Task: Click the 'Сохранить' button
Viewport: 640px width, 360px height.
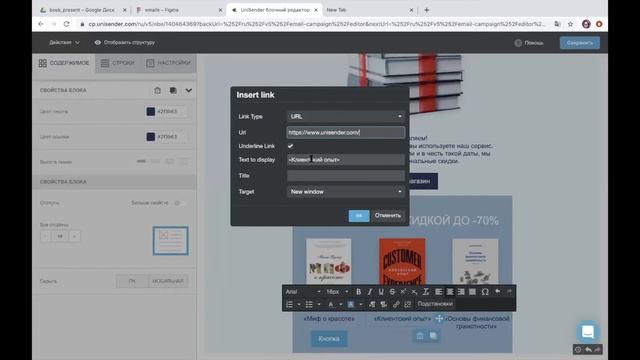Action: click(x=580, y=43)
